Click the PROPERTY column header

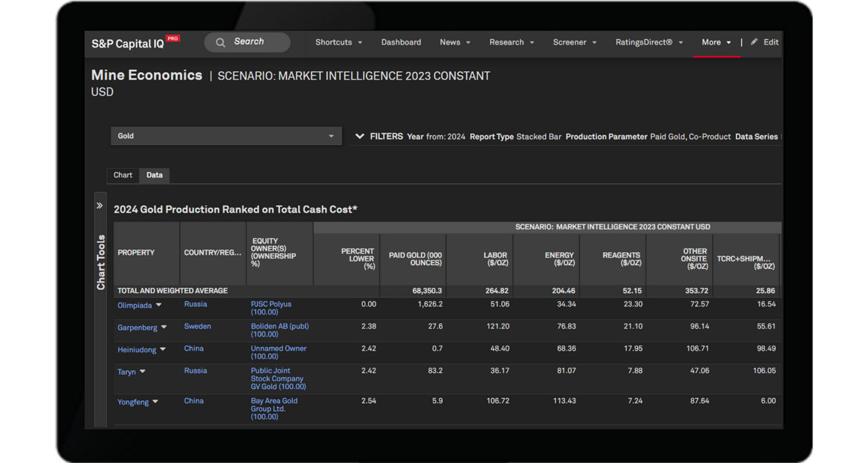point(146,253)
